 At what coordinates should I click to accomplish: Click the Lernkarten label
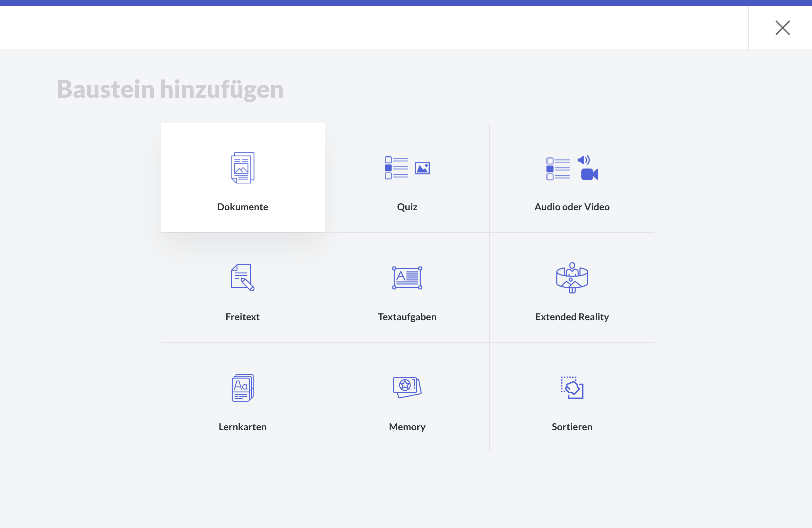point(243,427)
